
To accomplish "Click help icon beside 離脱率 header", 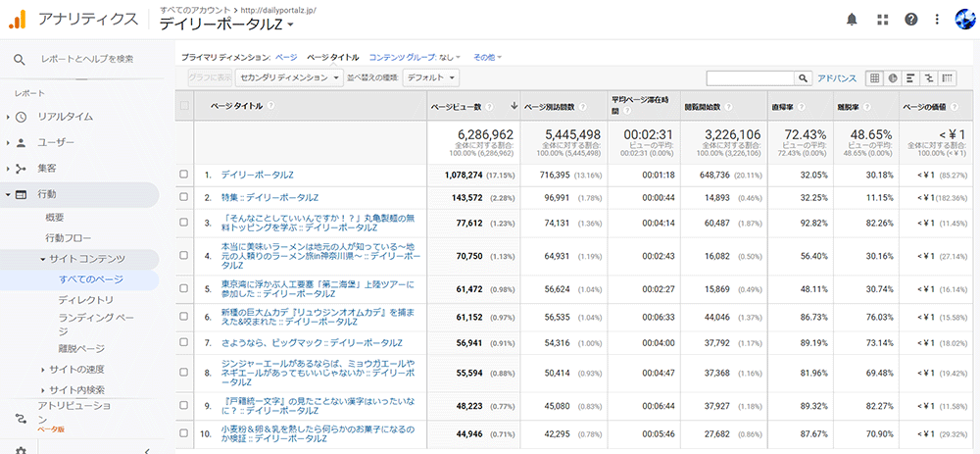I will [x=866, y=106].
